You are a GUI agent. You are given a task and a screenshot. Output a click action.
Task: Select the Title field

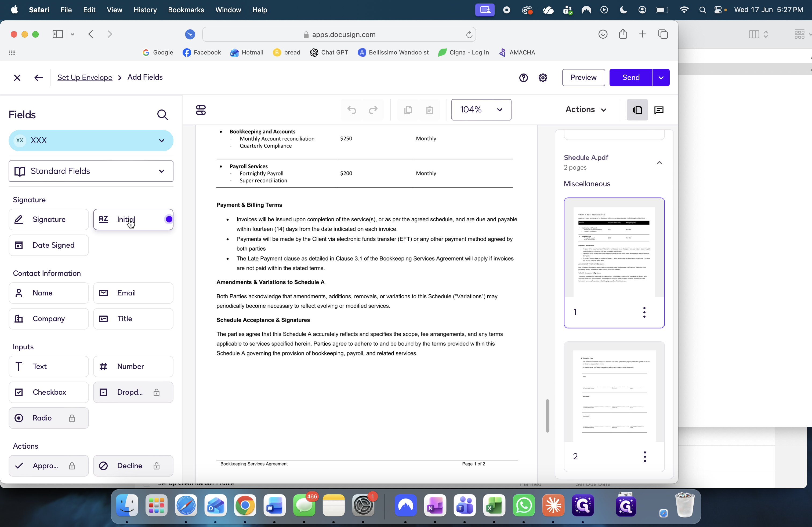pos(133,319)
